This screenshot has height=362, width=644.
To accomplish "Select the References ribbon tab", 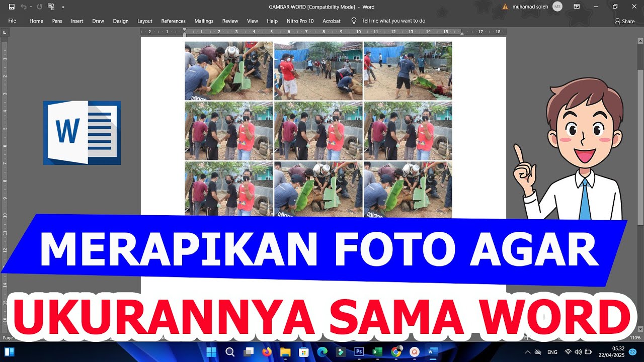I will pyautogui.click(x=174, y=21).
